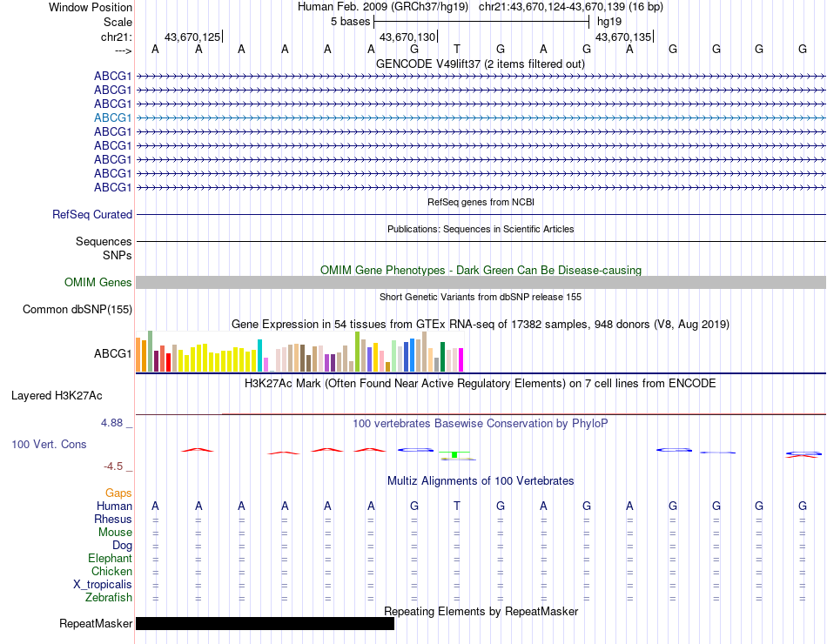Click the '5 bases' scale text
This screenshot has width=827, height=644.
(350, 22)
